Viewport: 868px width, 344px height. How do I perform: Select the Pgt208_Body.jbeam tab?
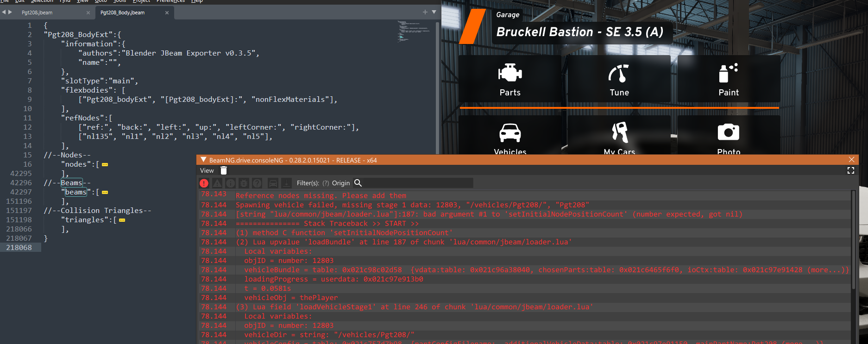pos(122,13)
